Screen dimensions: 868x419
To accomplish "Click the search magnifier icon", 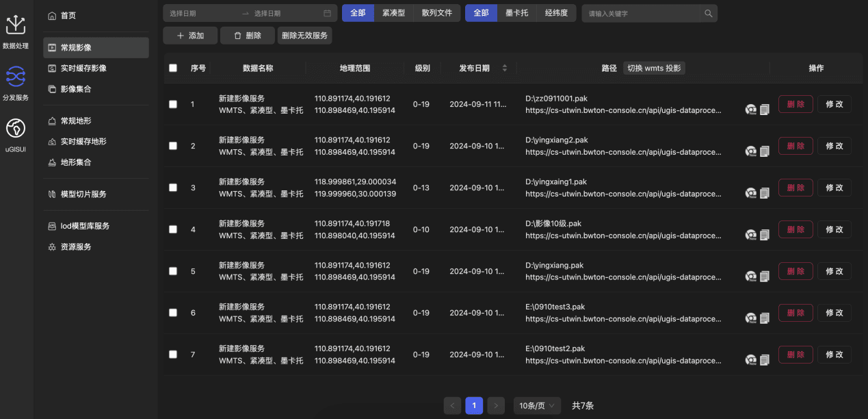I will pos(709,13).
